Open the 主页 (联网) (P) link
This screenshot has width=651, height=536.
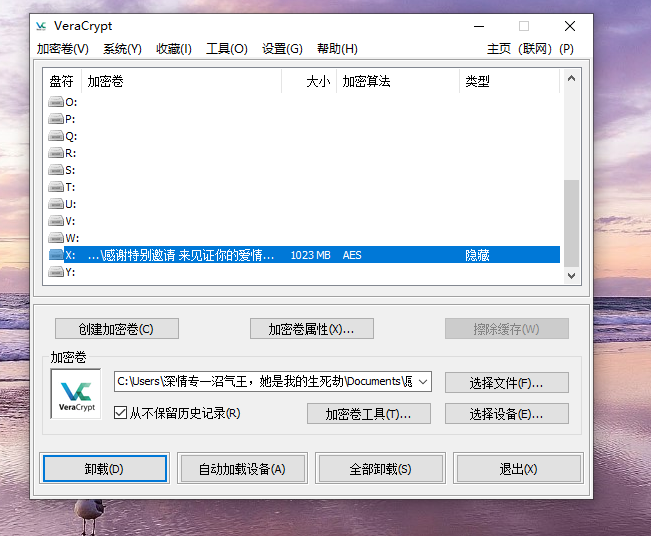pyautogui.click(x=530, y=49)
